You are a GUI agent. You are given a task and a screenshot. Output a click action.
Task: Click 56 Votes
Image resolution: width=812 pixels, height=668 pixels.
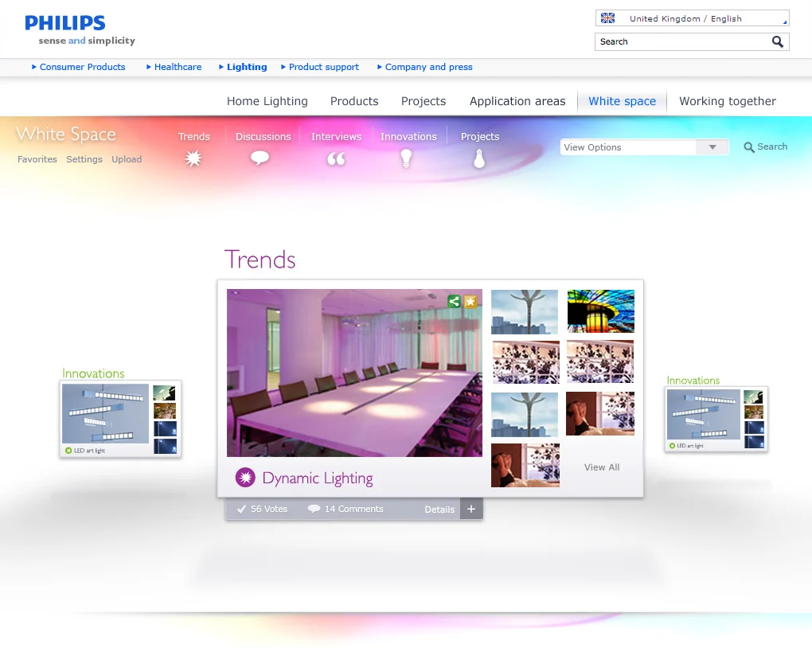[x=269, y=509]
